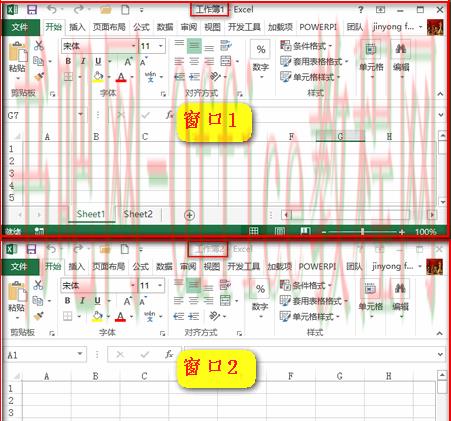Open 宋体 font name dropdown in top window
The height and width of the screenshot is (421, 451).
134,46
